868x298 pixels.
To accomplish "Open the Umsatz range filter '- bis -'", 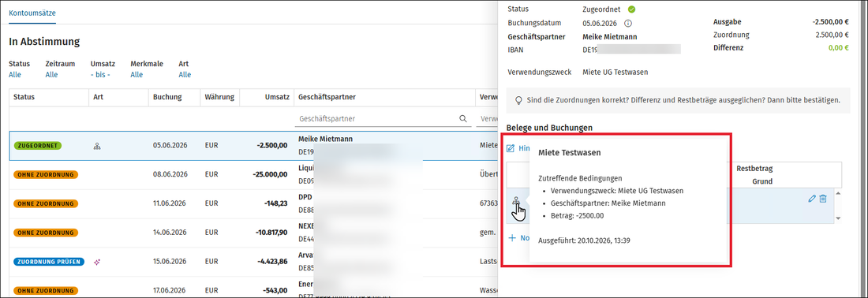I will 100,75.
